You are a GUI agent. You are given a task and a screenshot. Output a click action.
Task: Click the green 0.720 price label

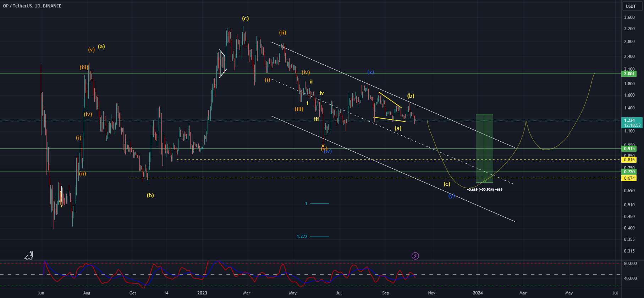629,172
